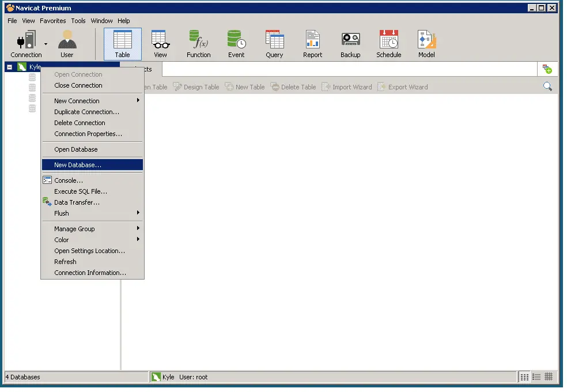The width and height of the screenshot is (567, 392).
Task: Select the Schedule toolbar icon
Action: (389, 44)
